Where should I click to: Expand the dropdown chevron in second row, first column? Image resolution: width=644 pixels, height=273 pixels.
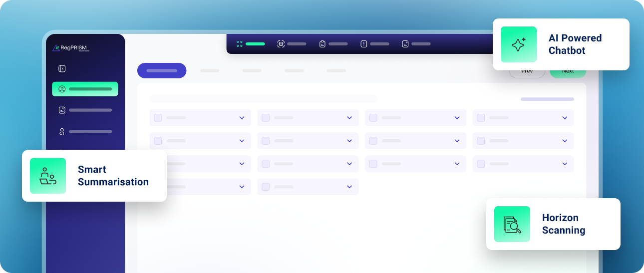[x=242, y=141]
